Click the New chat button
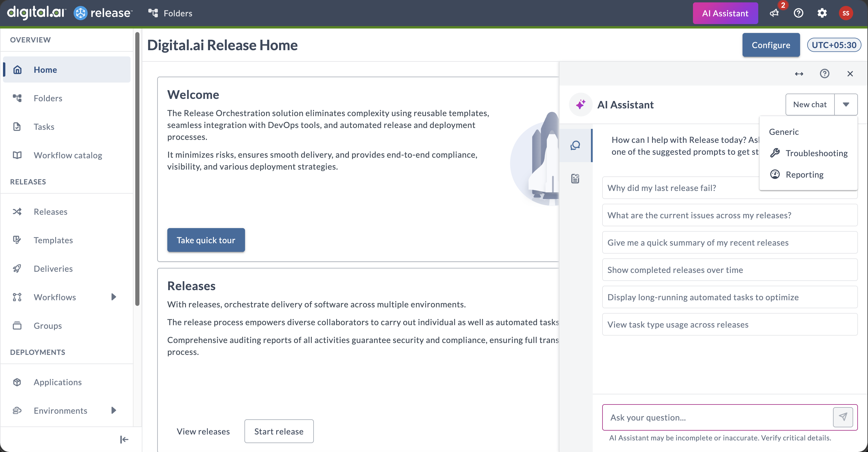The width and height of the screenshot is (868, 452). coord(810,105)
